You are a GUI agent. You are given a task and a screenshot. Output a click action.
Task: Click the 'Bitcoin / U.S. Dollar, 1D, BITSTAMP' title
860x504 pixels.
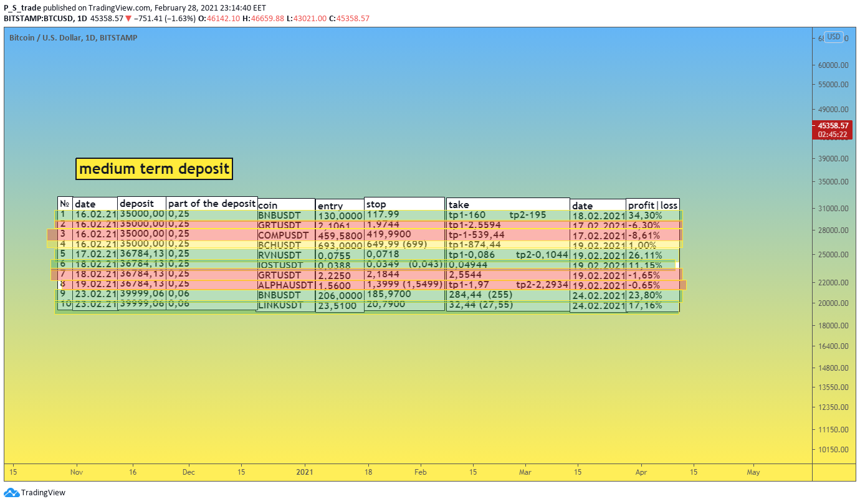tap(74, 38)
